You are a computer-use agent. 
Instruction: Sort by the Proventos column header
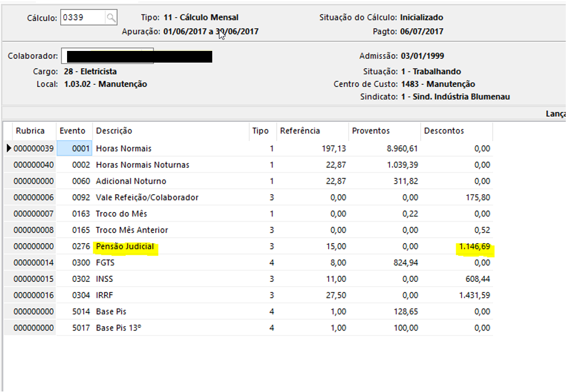tap(371, 131)
